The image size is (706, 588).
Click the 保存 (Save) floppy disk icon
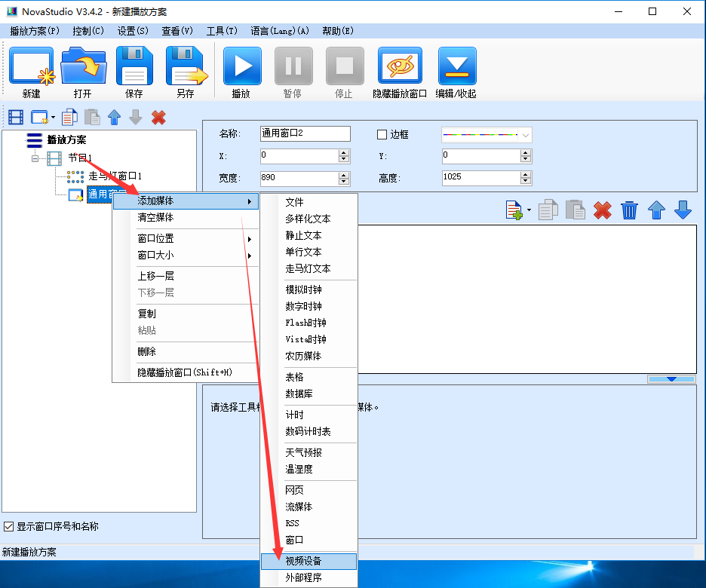click(134, 67)
